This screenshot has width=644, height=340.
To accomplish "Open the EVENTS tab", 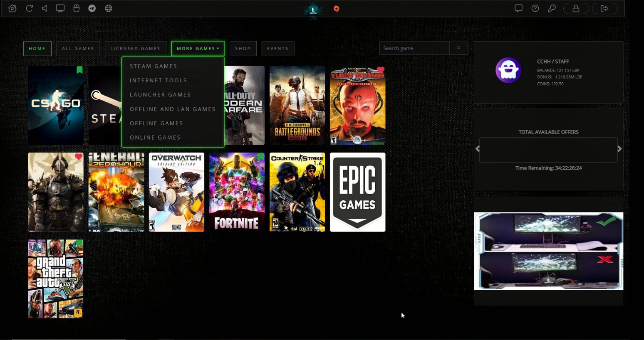I will point(278,49).
